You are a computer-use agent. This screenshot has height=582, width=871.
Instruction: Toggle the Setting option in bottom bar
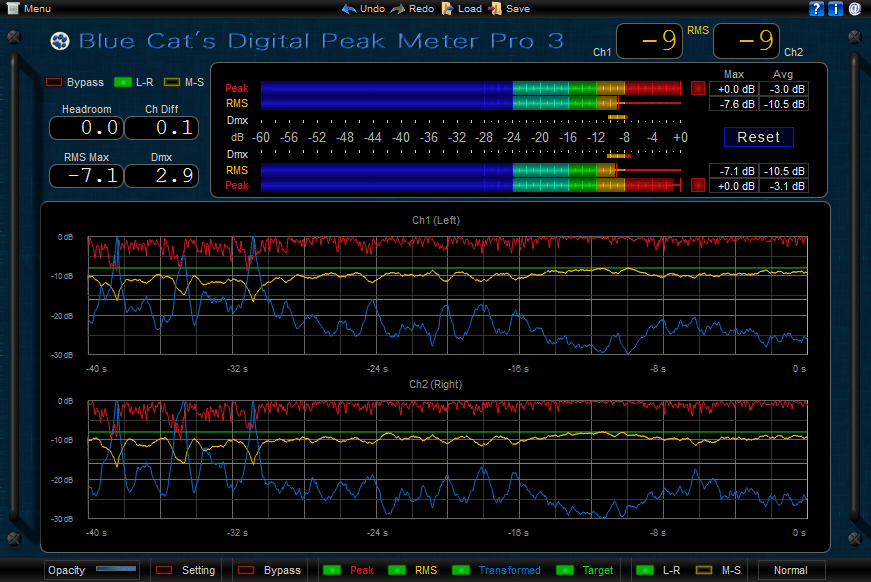[164, 570]
